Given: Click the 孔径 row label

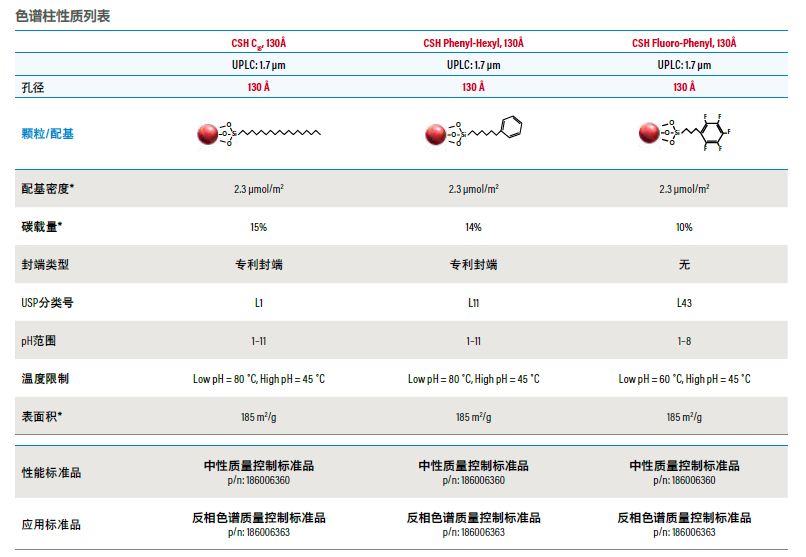Looking at the screenshot, I should [x=33, y=87].
